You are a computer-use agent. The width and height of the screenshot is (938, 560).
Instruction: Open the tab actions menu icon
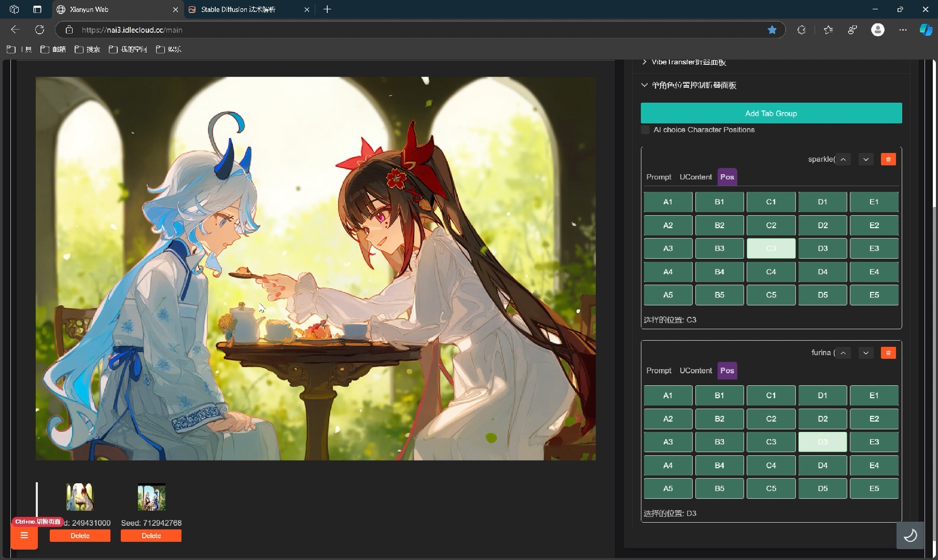tap(37, 9)
